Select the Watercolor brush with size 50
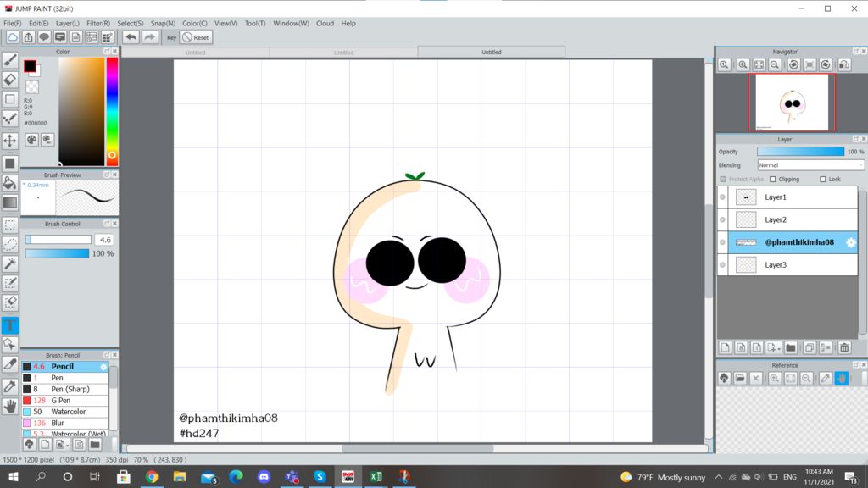The height and width of the screenshot is (488, 868). pos(65,412)
